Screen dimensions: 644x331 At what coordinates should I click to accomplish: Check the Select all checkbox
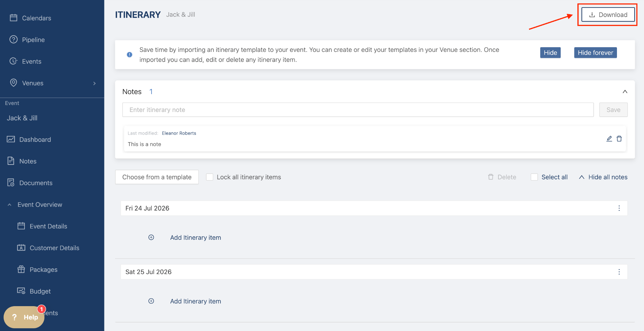[534, 177]
